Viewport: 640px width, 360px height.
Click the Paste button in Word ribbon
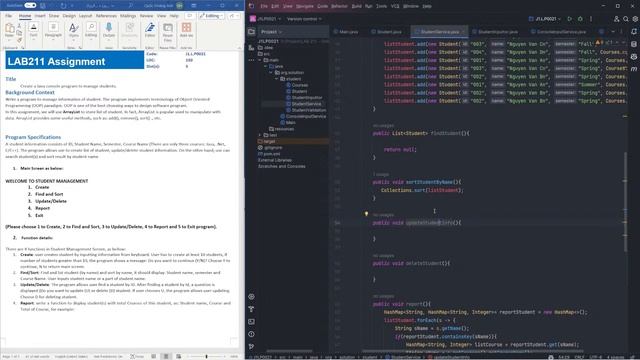pyautogui.click(x=9, y=31)
